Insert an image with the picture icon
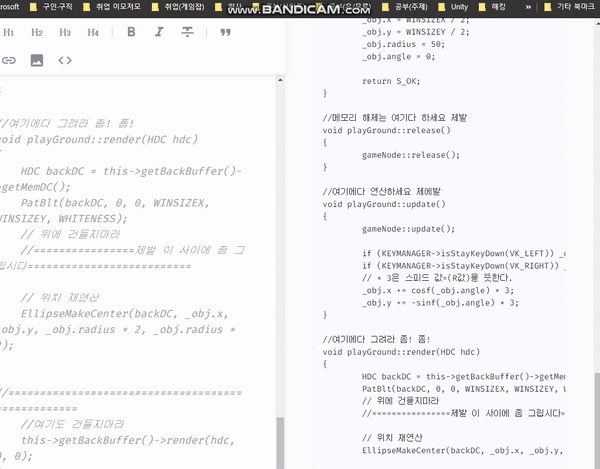Screen dimensions: 600x469 [x=37, y=60]
